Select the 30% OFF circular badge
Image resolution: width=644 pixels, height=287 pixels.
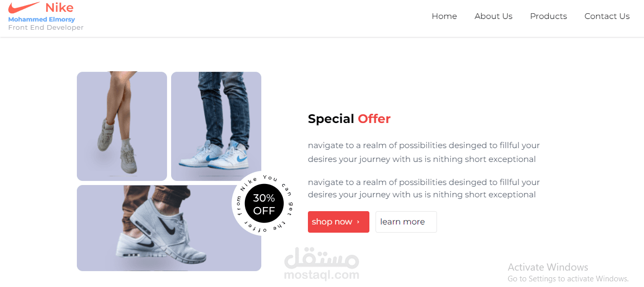[x=264, y=204]
